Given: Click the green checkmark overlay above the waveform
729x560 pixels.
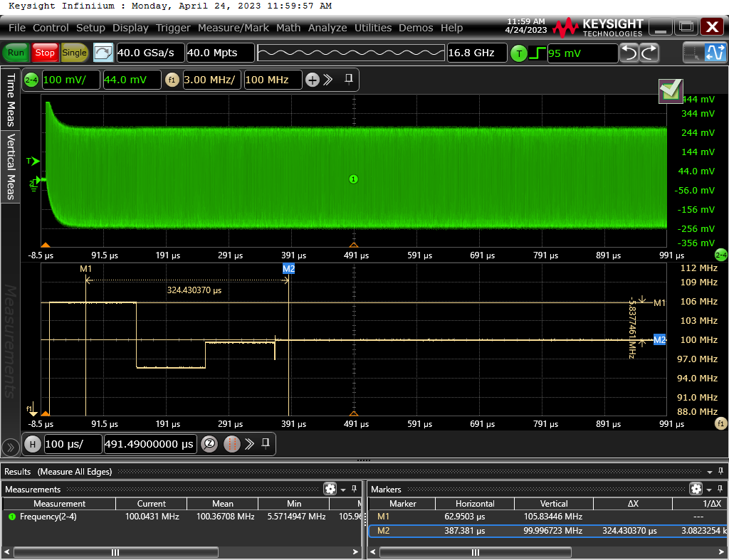Looking at the screenshot, I should 670,91.
